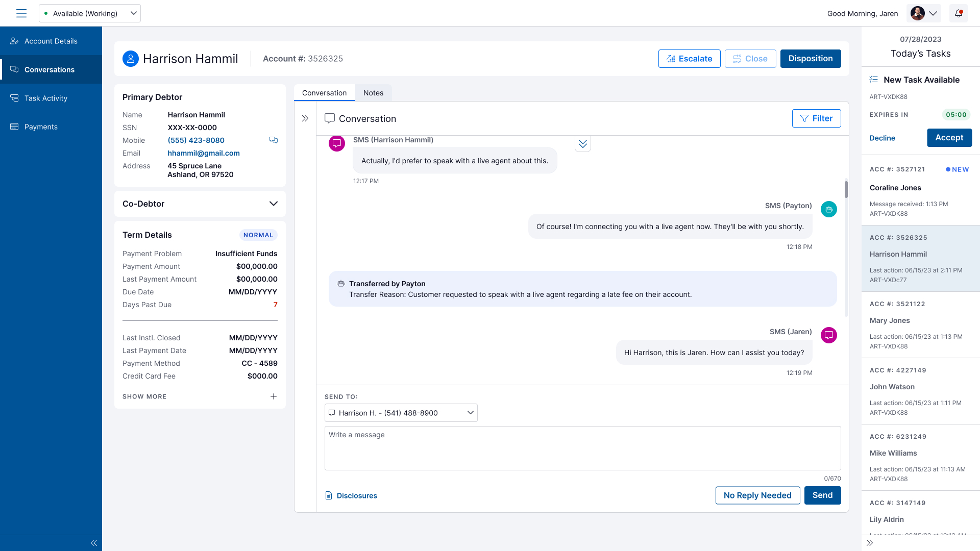Open Task Activity in the sidebar
The height and width of the screenshot is (551, 980).
tap(46, 98)
